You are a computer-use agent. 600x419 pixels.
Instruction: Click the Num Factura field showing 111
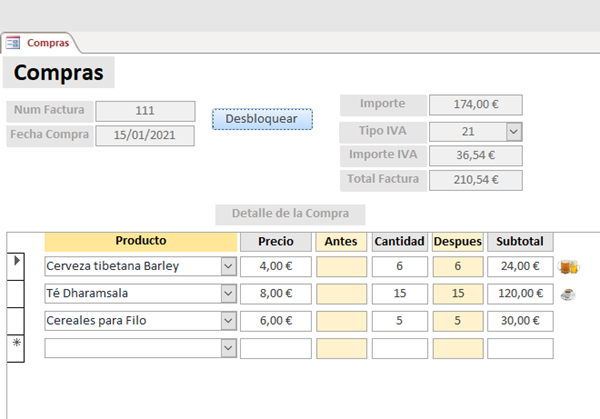coord(145,111)
